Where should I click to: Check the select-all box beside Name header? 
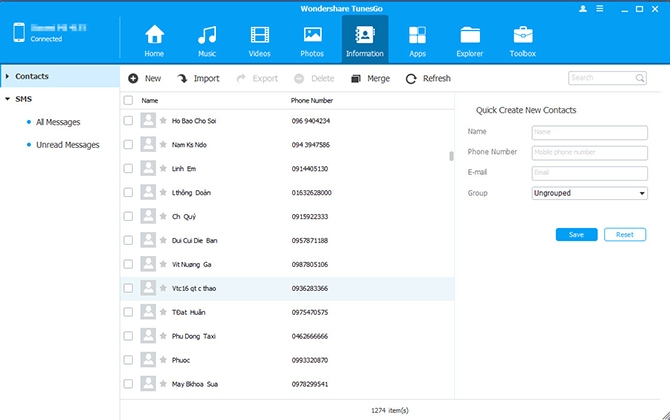(128, 100)
